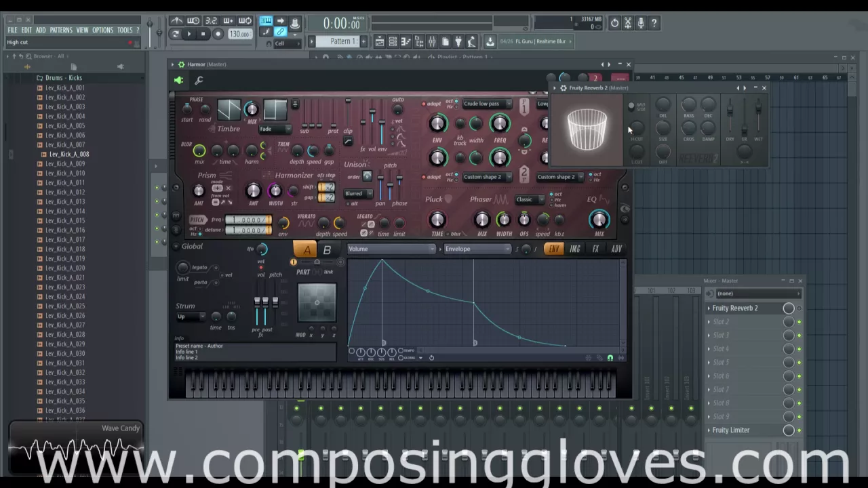Open the Phaser Classic type dropdown

click(x=529, y=200)
